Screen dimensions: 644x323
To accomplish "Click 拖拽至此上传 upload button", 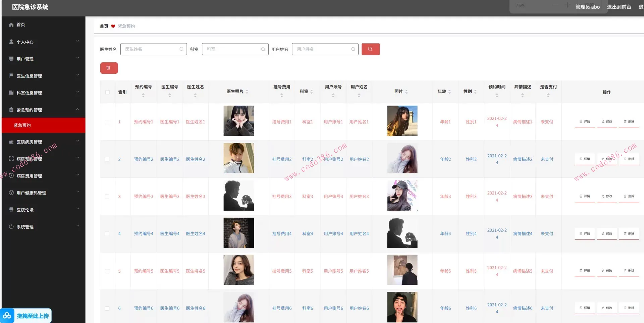I will (x=26, y=316).
